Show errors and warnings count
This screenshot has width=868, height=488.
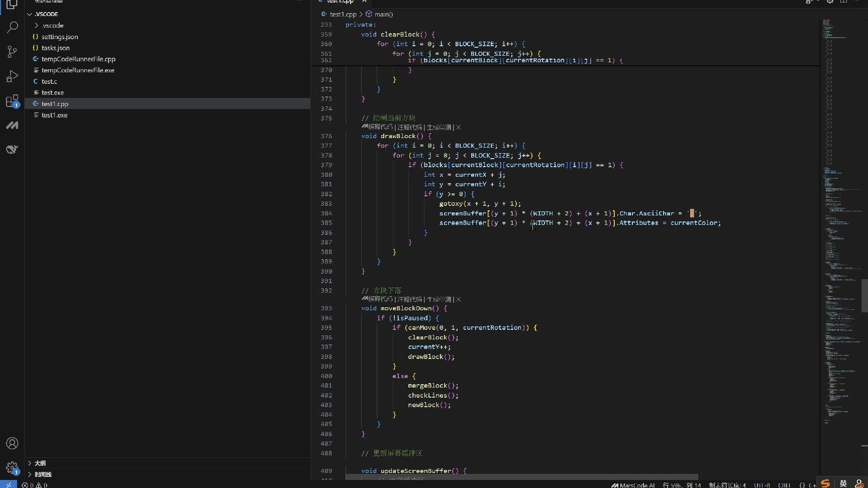[x=35, y=485]
